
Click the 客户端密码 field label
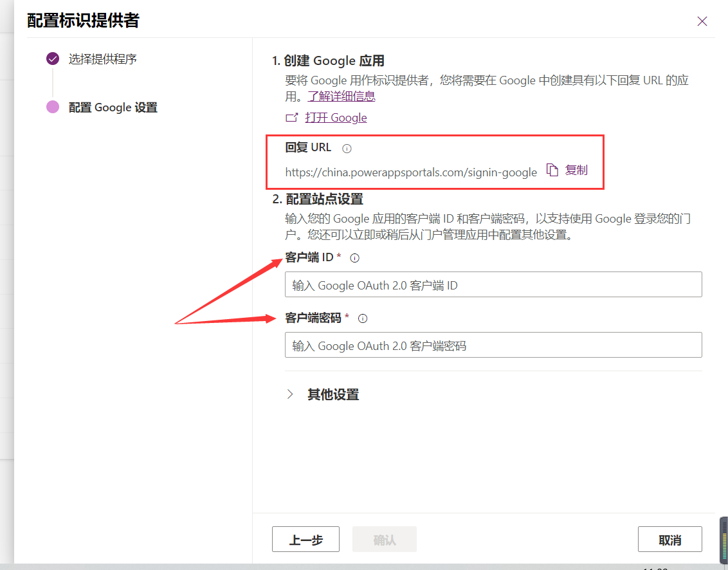coord(313,318)
